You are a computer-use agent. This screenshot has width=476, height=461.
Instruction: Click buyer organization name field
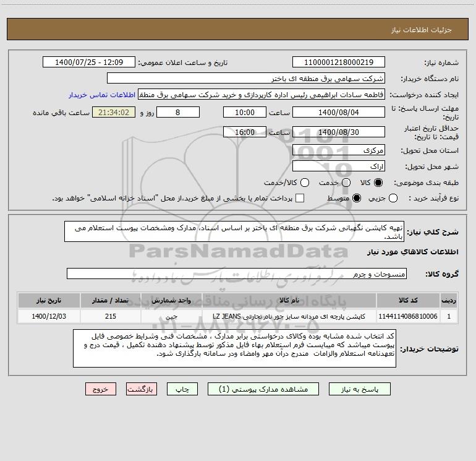(x=246, y=79)
